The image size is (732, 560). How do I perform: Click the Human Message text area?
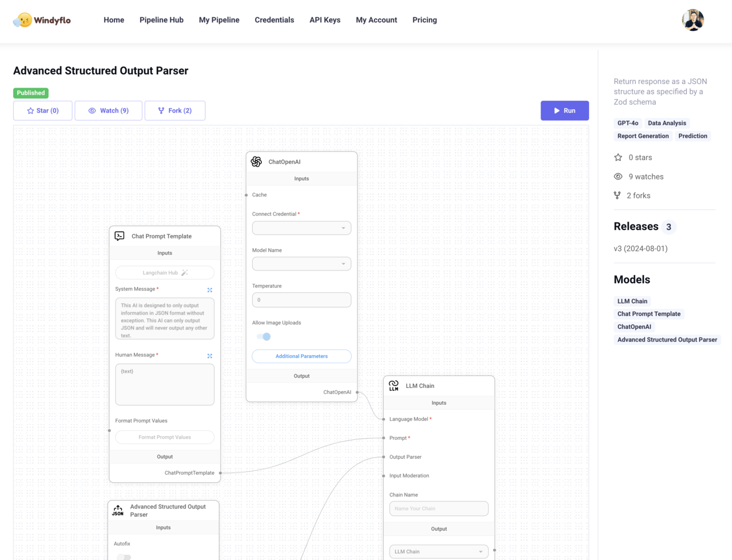click(165, 384)
